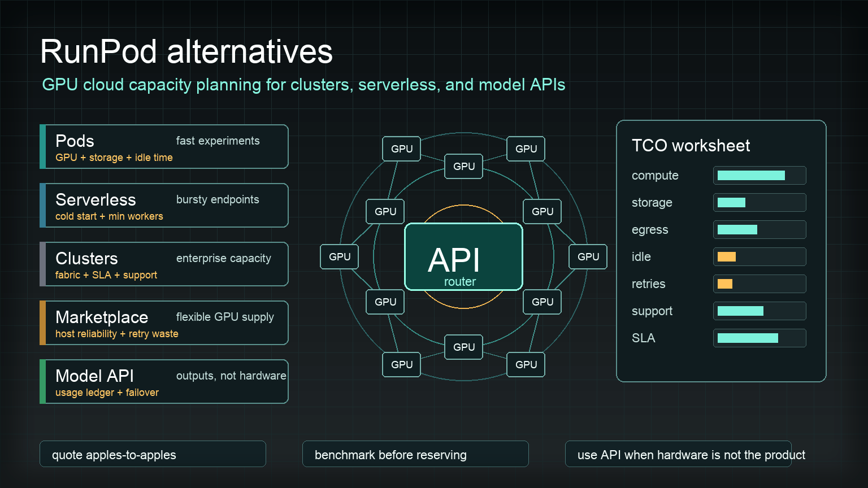Open the Serverless card heading
This screenshot has width=868, height=488.
pos(96,199)
